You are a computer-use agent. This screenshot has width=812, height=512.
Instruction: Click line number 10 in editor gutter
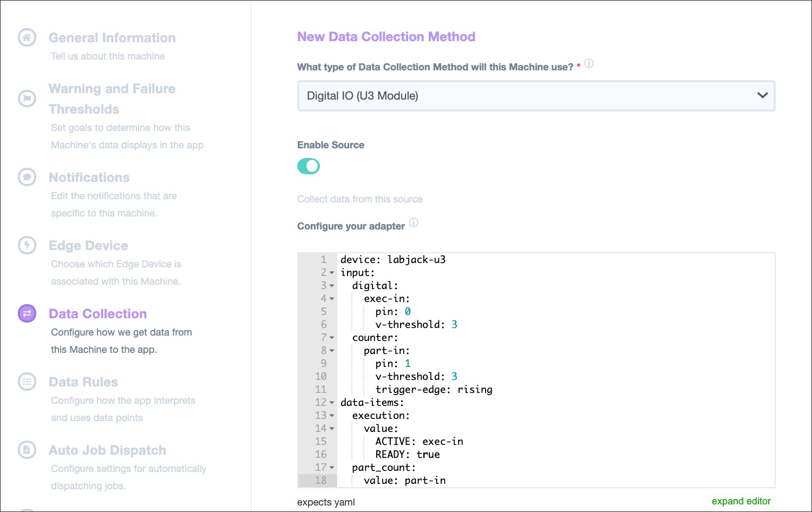320,376
